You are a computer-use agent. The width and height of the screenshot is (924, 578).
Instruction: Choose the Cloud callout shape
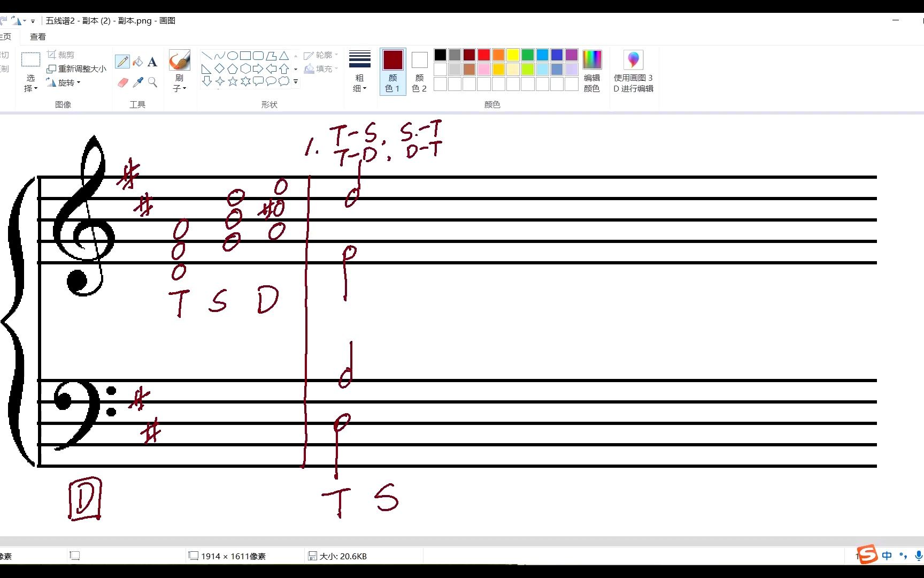[284, 81]
